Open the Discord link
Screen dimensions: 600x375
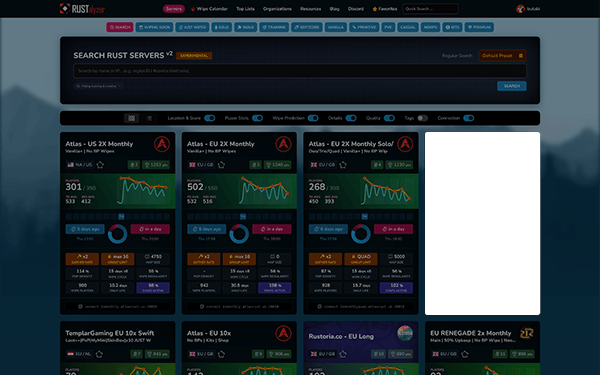pos(355,9)
